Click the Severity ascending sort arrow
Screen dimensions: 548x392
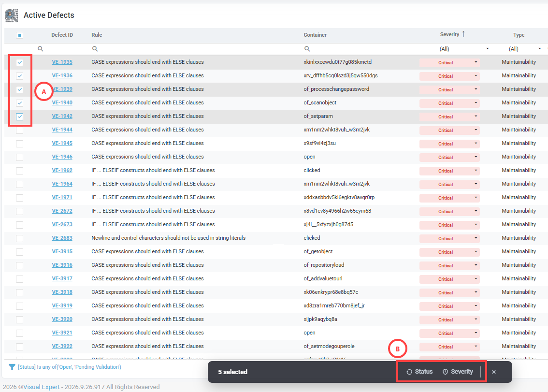[463, 34]
